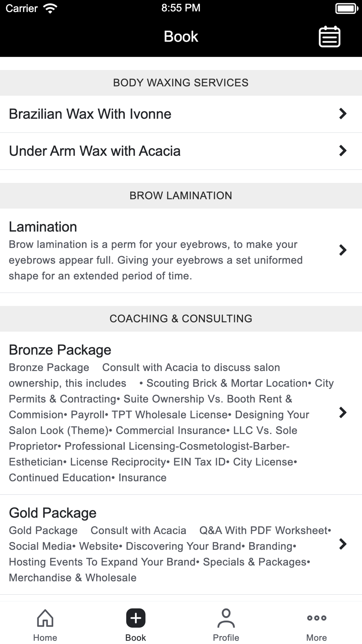This screenshot has width=362, height=644.
Task: Expand Gold Package chevron arrow
Action: 342,544
